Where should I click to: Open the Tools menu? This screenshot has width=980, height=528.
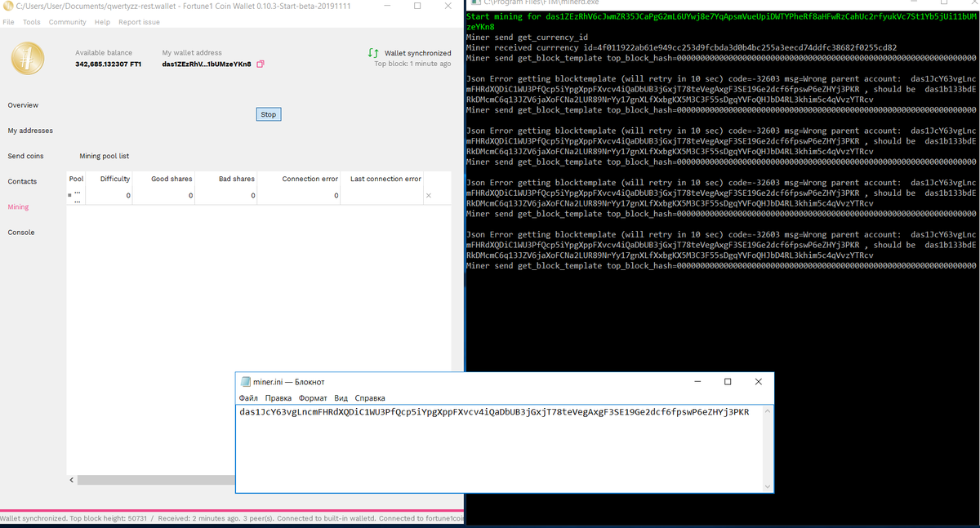click(x=32, y=22)
